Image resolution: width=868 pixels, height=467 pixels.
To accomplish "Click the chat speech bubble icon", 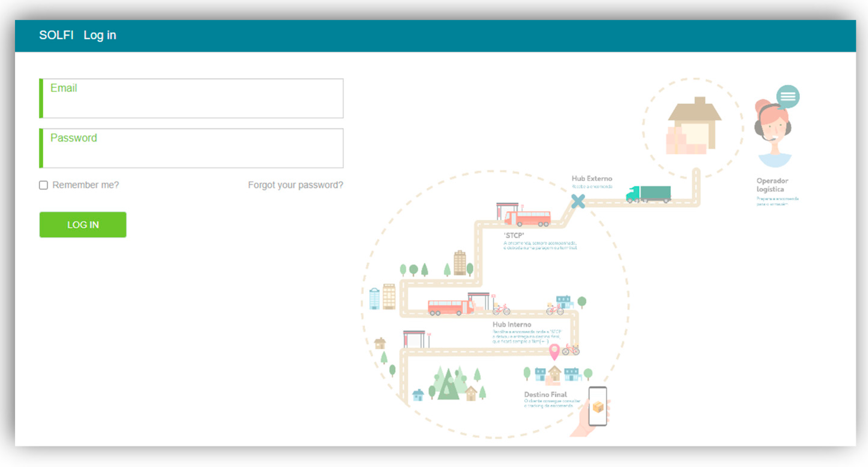I will pyautogui.click(x=787, y=97).
